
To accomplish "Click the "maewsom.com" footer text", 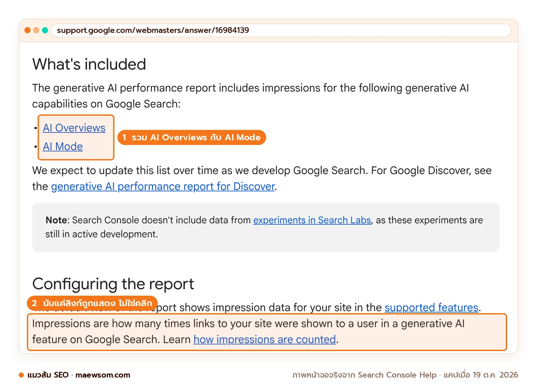I will pos(103,375).
